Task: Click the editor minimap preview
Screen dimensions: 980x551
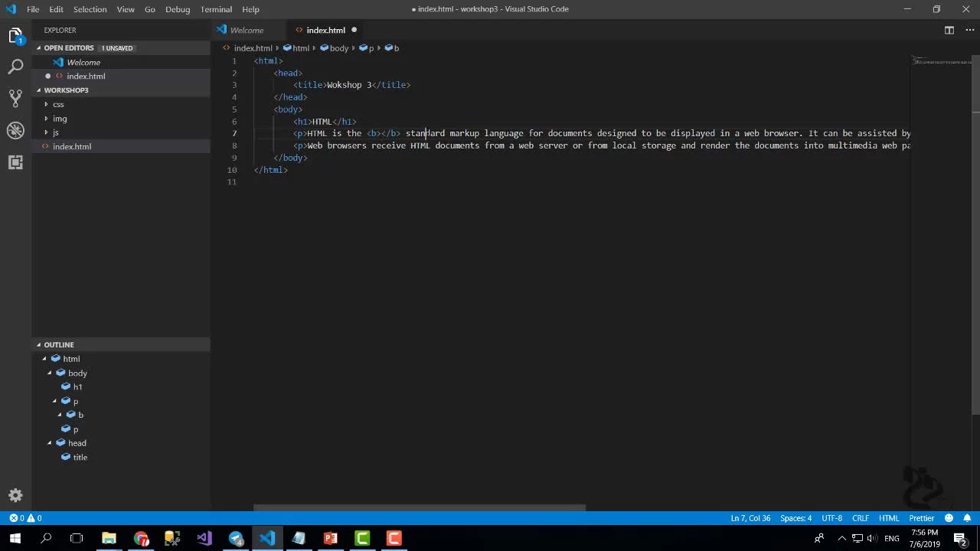Action: tap(942, 61)
